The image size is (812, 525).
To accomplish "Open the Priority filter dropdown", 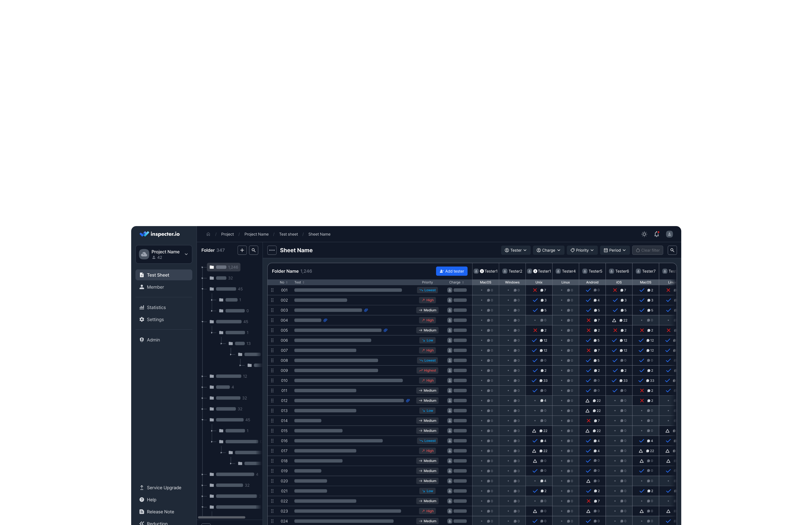I will (x=582, y=250).
